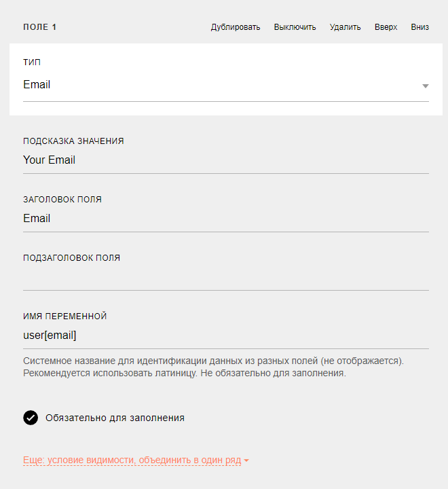Click the Дублировать link for Поле 1
Image resolution: width=448 pixels, height=489 pixels.
click(236, 27)
